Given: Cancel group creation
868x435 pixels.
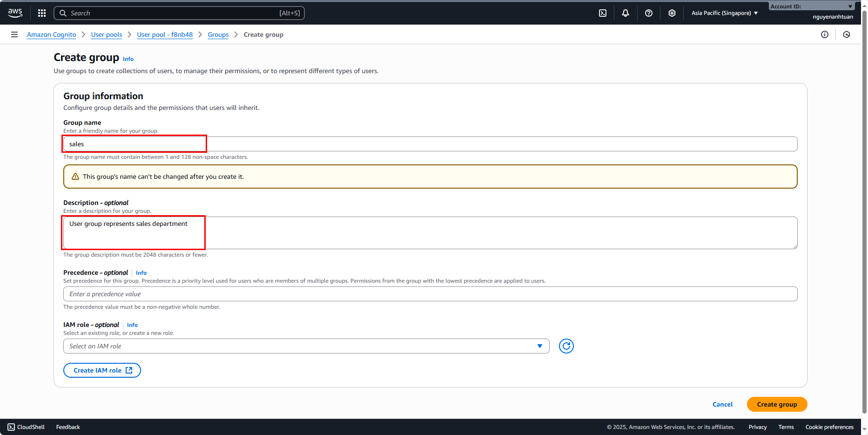Looking at the screenshot, I should [722, 404].
